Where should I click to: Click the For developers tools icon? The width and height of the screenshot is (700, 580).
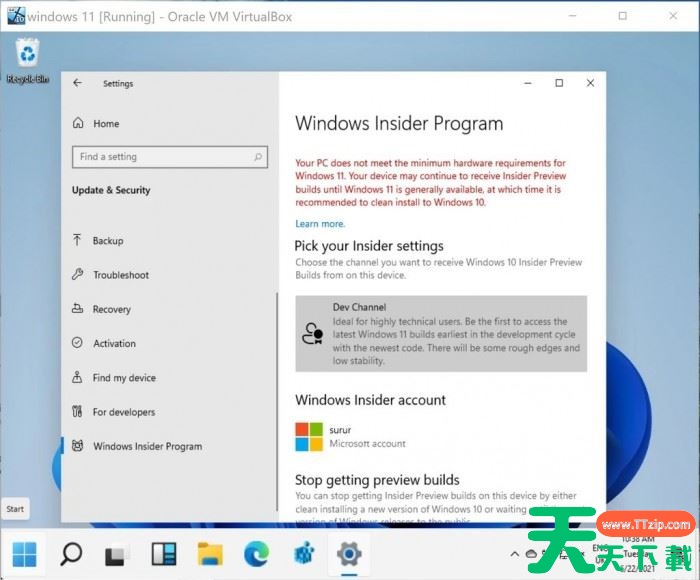pyautogui.click(x=77, y=411)
